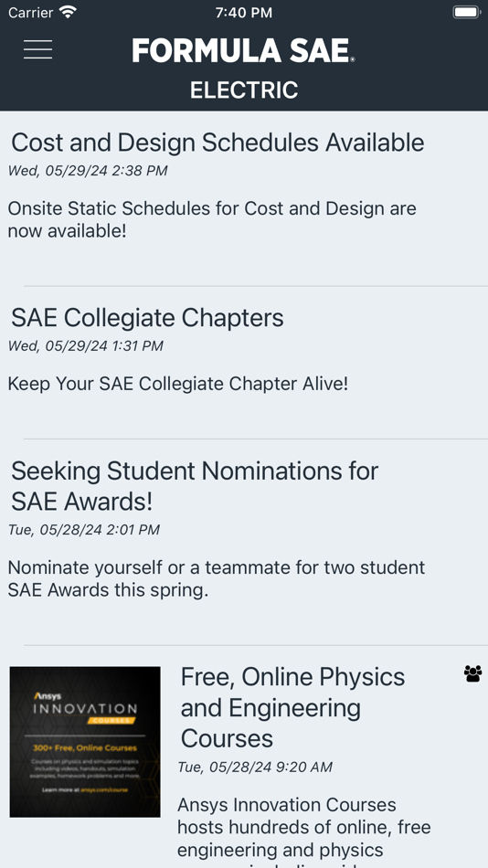Select the ELECTRIC header label
This screenshot has width=488, height=868.
tap(244, 90)
